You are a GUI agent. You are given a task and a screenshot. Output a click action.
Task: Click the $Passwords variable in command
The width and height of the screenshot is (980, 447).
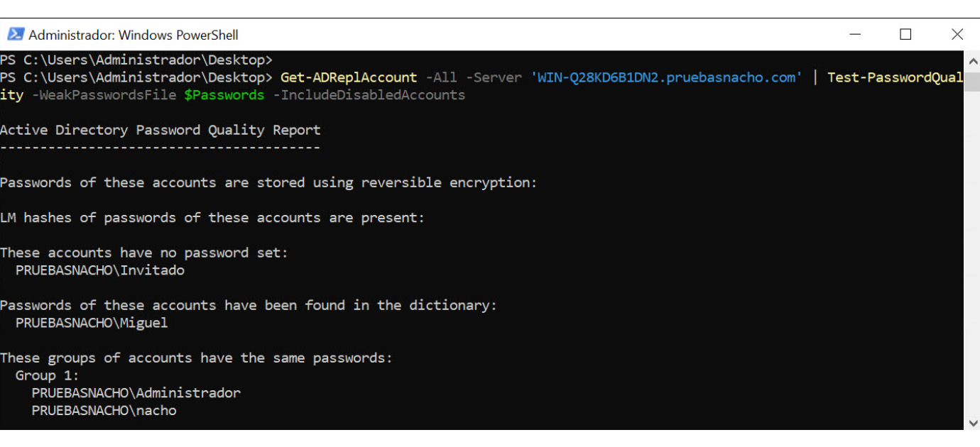[224, 95]
